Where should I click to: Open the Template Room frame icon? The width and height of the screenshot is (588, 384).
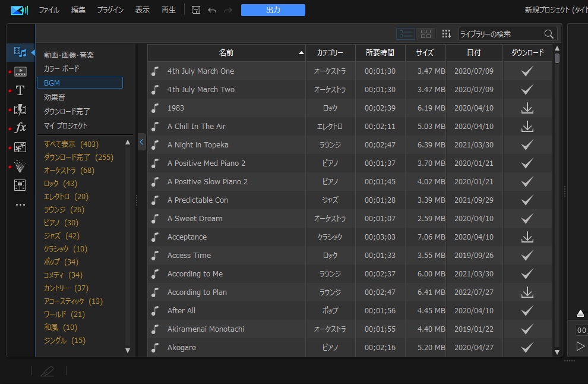(x=20, y=185)
